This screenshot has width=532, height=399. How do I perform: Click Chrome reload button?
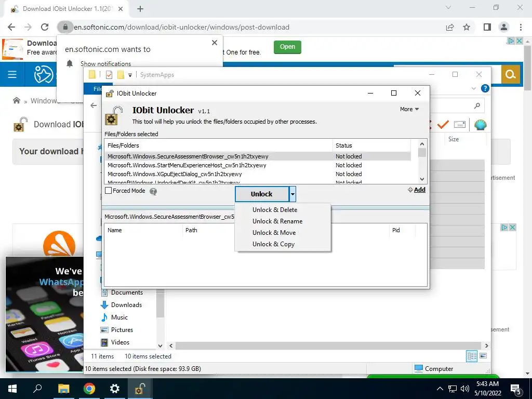(x=45, y=27)
